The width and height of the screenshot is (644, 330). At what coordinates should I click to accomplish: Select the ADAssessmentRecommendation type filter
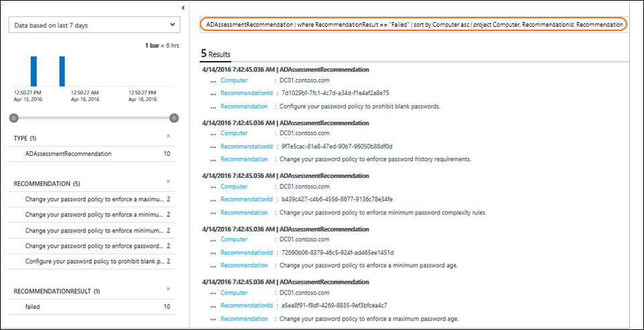(x=68, y=153)
